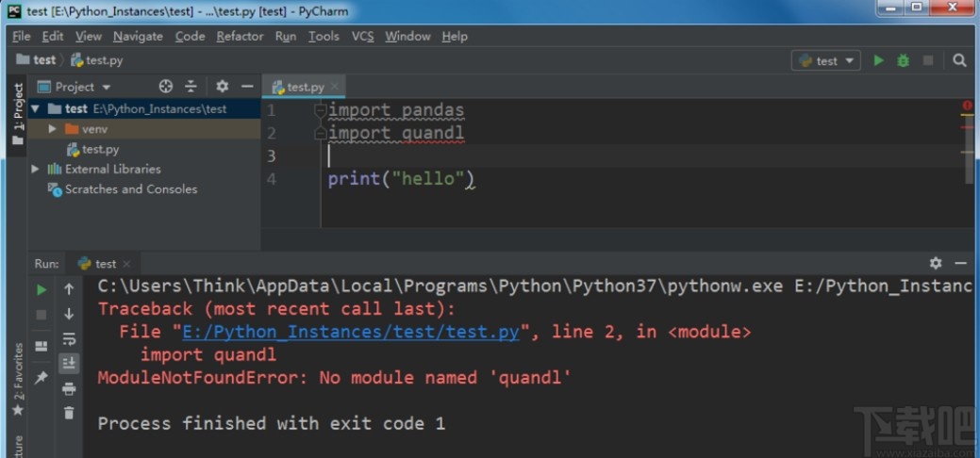980x458 pixels.
Task: Open the Tools menu
Action: (324, 36)
